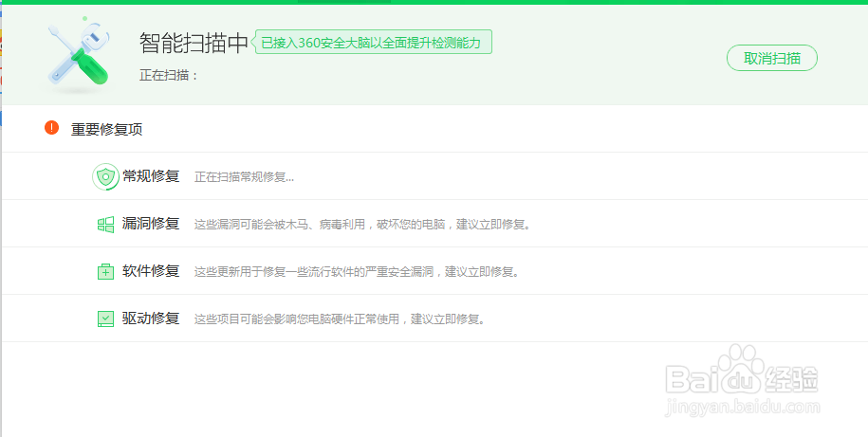Screen dimensions: 868x437
Task: Click the wrench and screwdriver repair icon
Action: click(79, 54)
